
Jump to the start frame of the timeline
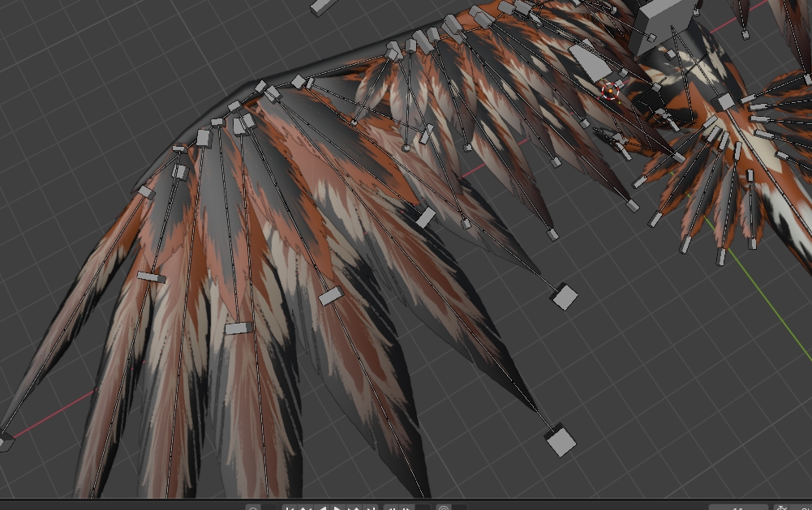[x=290, y=508]
